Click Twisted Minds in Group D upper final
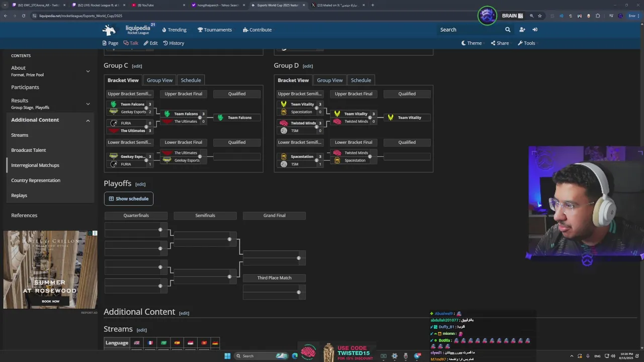644x362 pixels. [356, 122]
